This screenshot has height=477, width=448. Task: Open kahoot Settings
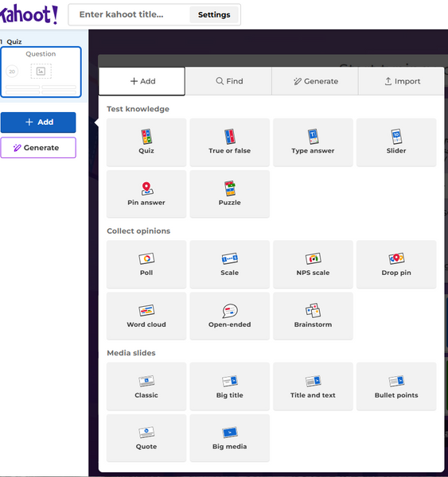click(x=214, y=14)
